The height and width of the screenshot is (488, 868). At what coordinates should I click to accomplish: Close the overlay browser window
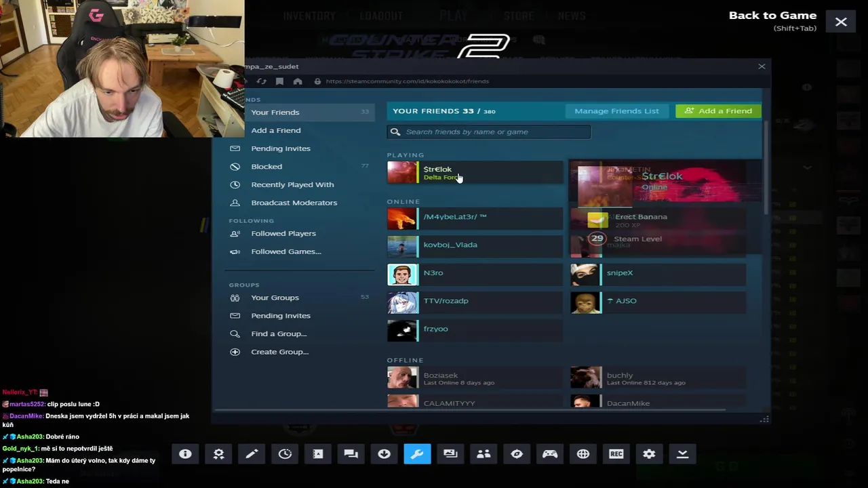click(762, 66)
